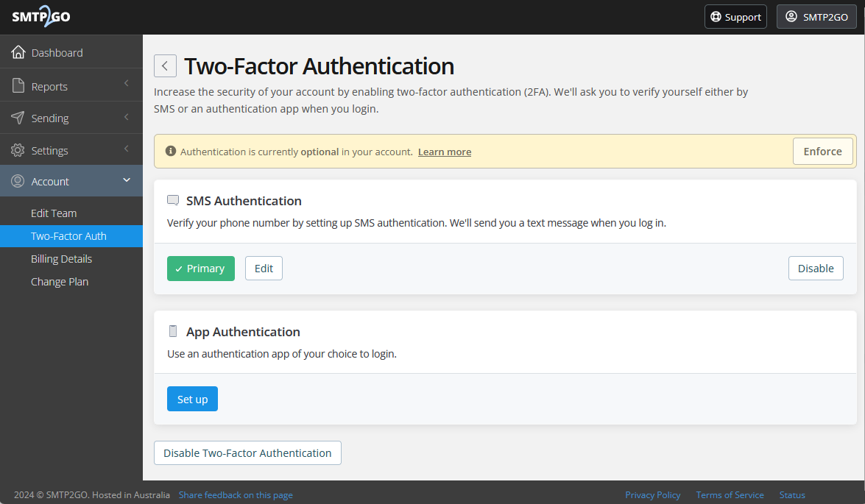The height and width of the screenshot is (504, 865).
Task: Go back using the left chevron button
Action: point(165,65)
